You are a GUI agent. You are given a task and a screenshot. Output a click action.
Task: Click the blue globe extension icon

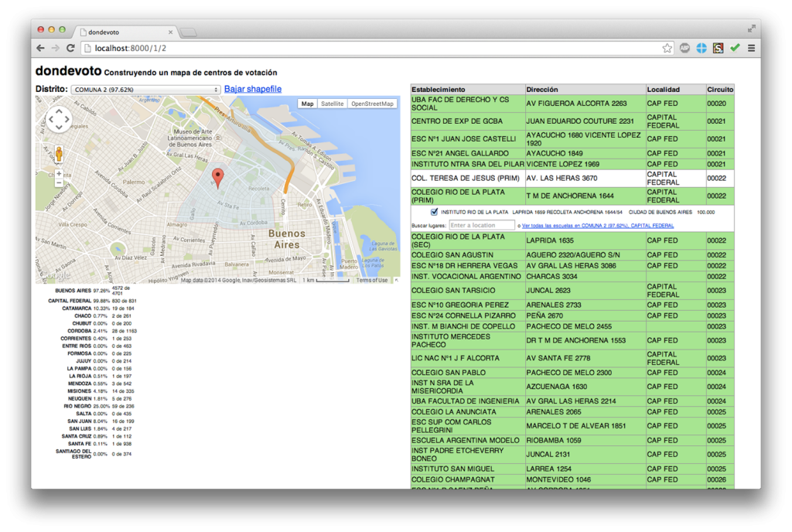701,48
